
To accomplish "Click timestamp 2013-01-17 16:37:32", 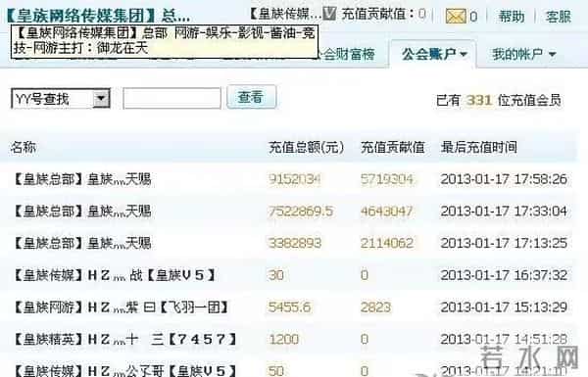I will [x=504, y=275].
